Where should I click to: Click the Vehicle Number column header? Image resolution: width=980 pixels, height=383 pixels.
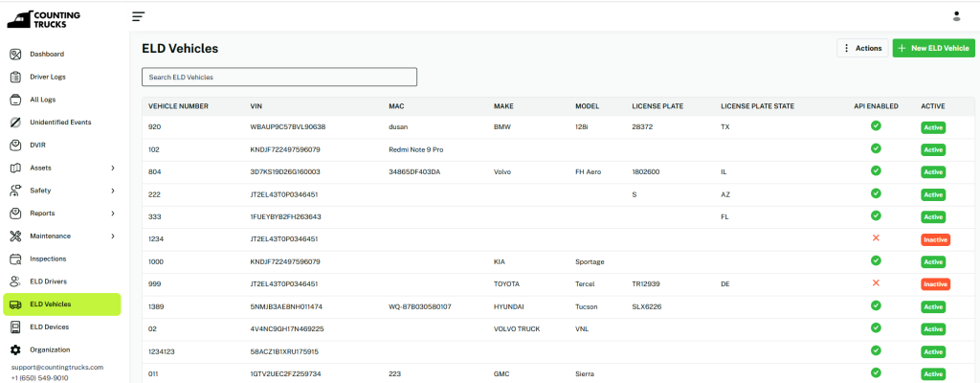[178, 105]
